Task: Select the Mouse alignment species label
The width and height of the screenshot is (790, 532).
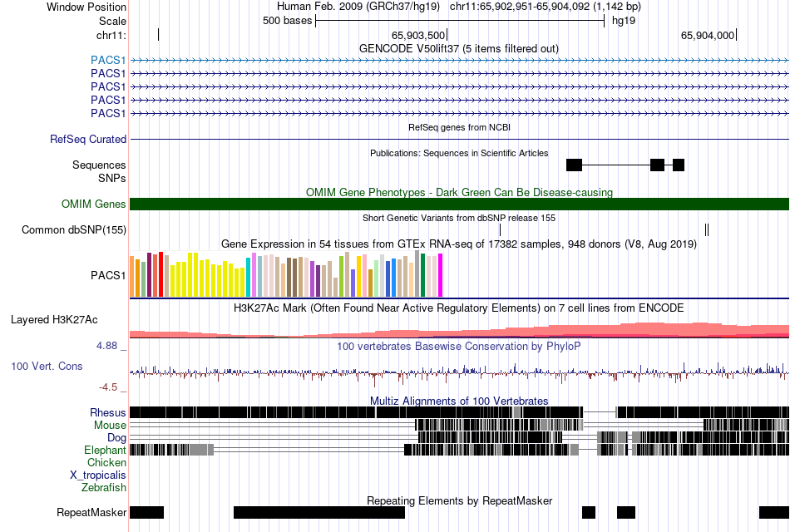Action: click(110, 425)
